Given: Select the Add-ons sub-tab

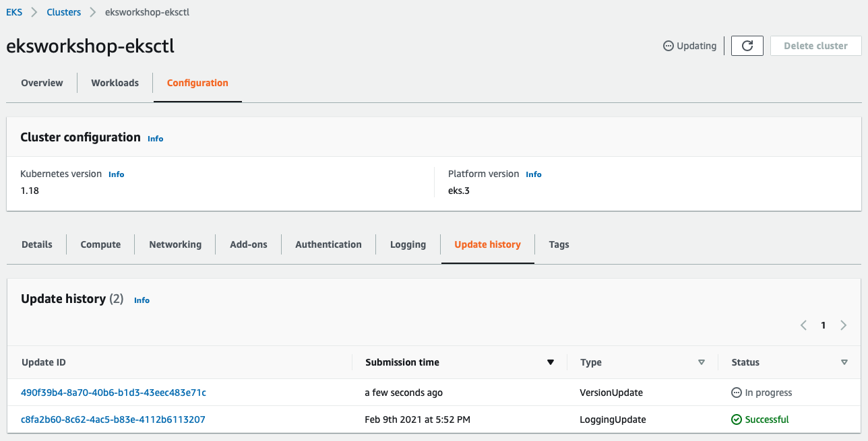Looking at the screenshot, I should (x=249, y=244).
